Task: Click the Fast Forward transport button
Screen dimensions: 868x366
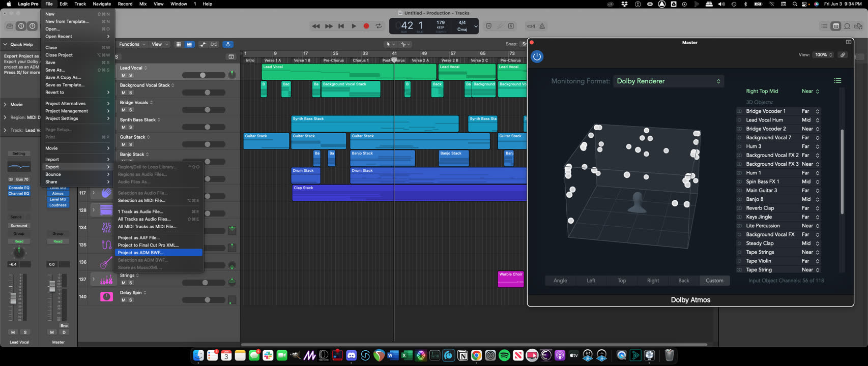Action: [x=329, y=26]
